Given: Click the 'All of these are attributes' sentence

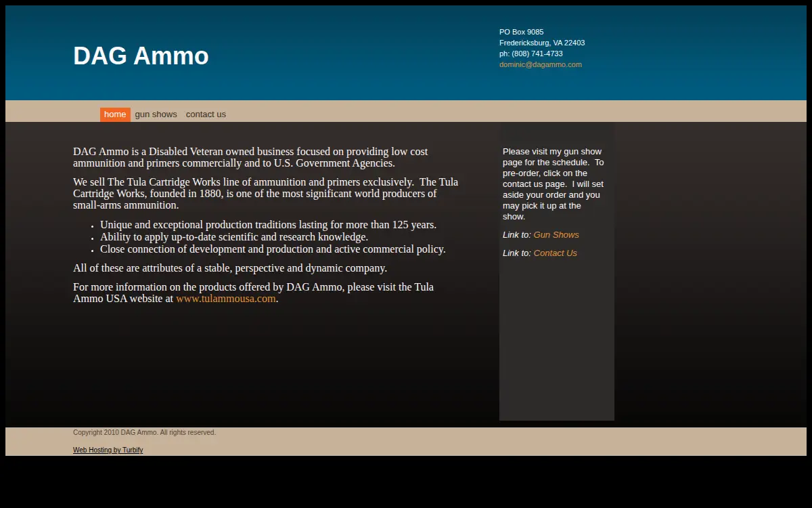Looking at the screenshot, I should tap(230, 268).
